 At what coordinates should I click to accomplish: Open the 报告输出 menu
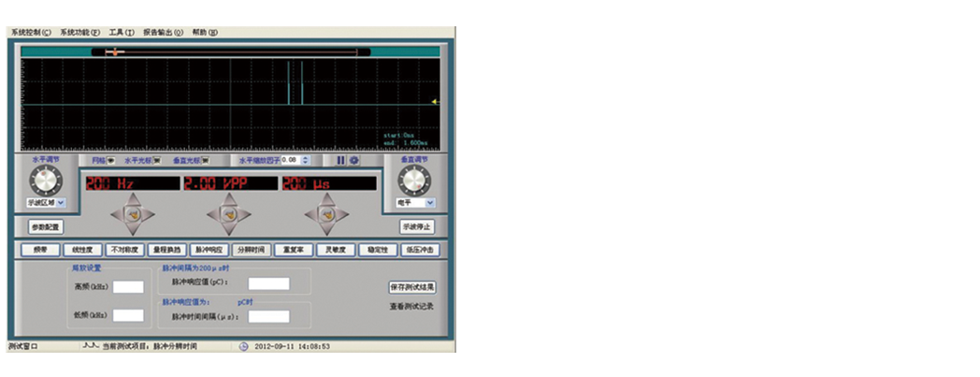(x=164, y=32)
